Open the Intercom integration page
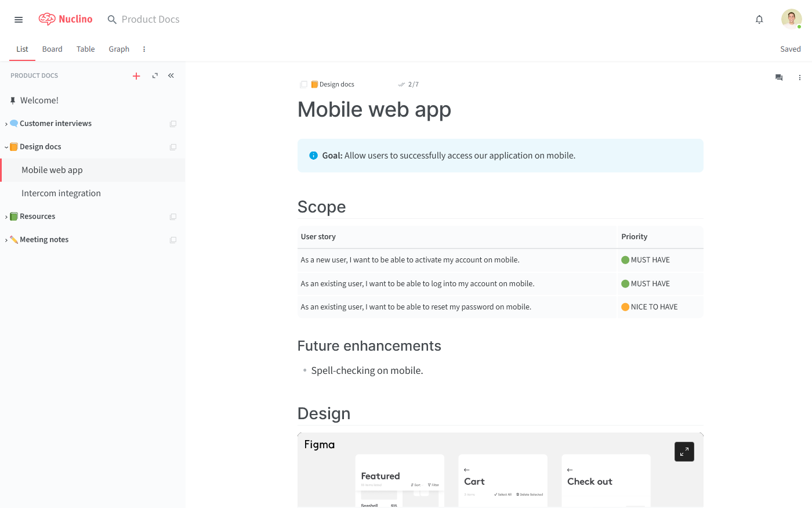Screen dimensions: 812x508 tap(61, 193)
